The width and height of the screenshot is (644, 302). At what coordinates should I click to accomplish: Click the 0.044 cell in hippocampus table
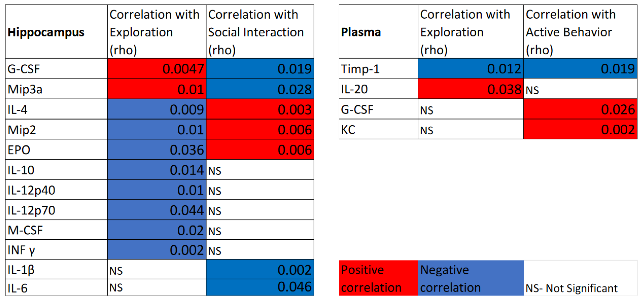(157, 210)
